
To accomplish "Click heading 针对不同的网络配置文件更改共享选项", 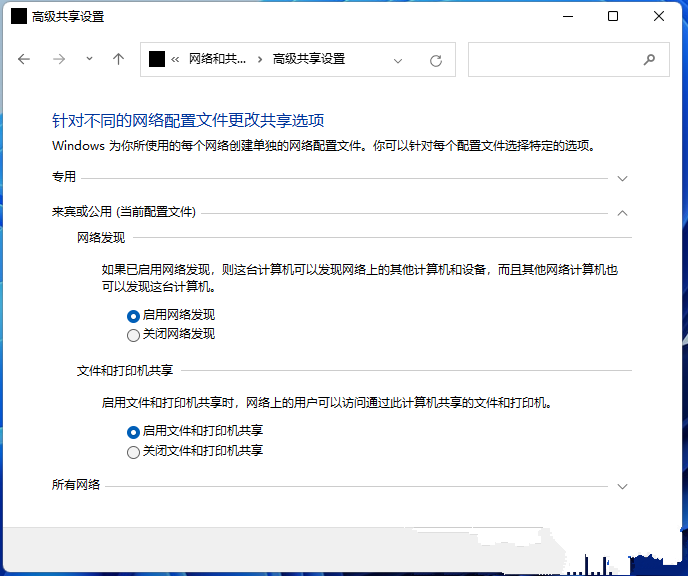I will [x=188, y=120].
